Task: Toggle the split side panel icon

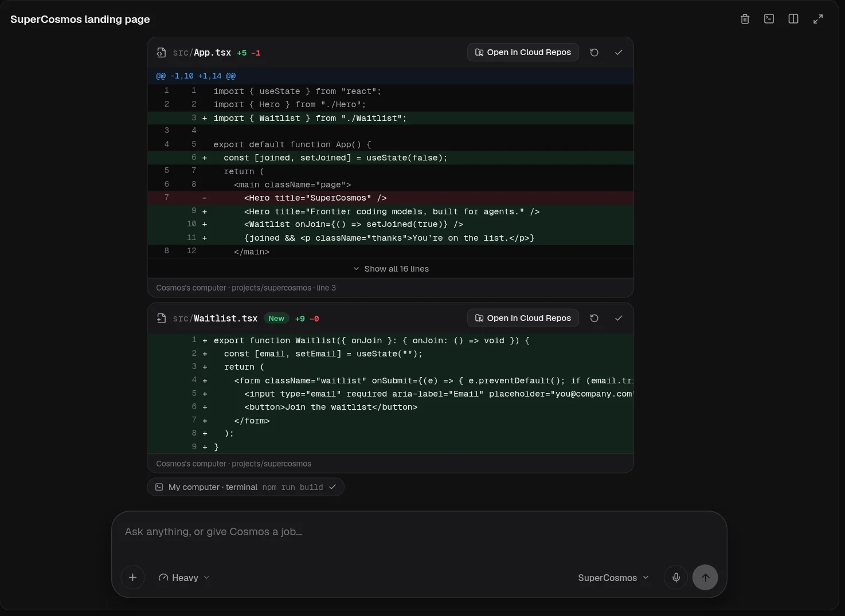Action: pyautogui.click(x=793, y=19)
